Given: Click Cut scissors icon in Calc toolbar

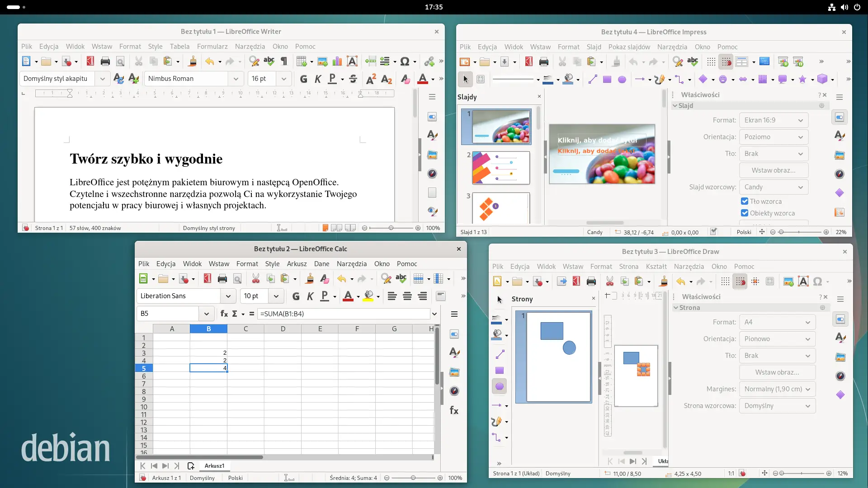Looking at the screenshot, I should point(256,279).
